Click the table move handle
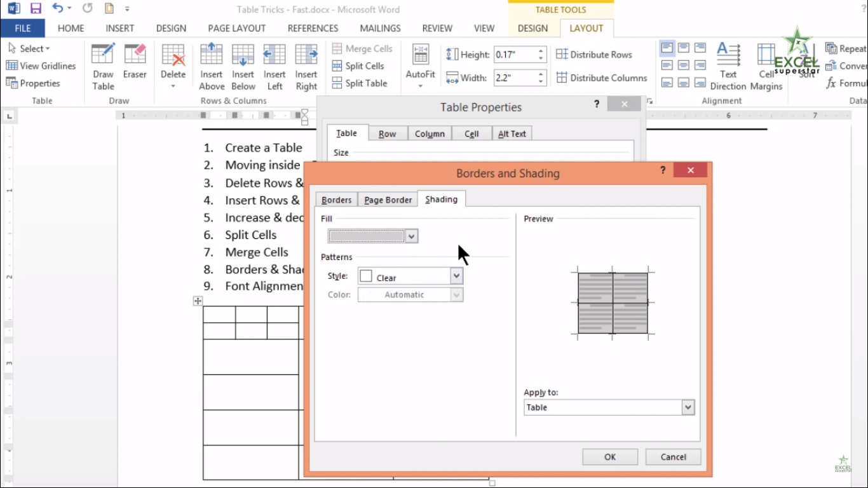Image resolution: width=868 pixels, height=488 pixels. pyautogui.click(x=198, y=301)
